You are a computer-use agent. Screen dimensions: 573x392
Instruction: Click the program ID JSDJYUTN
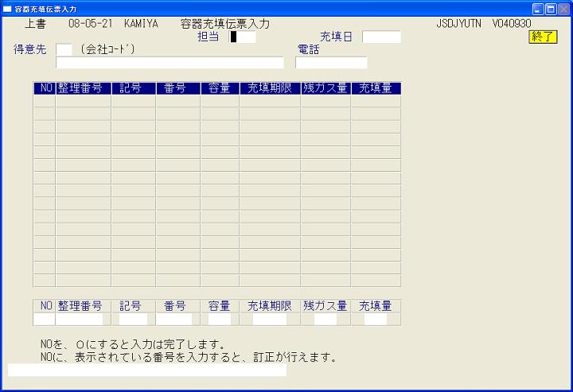coord(458,24)
